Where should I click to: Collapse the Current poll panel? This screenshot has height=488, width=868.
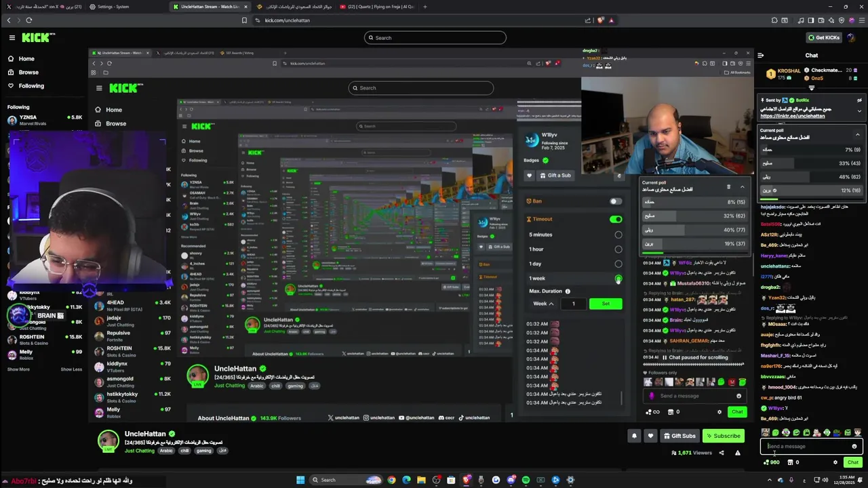(x=857, y=134)
